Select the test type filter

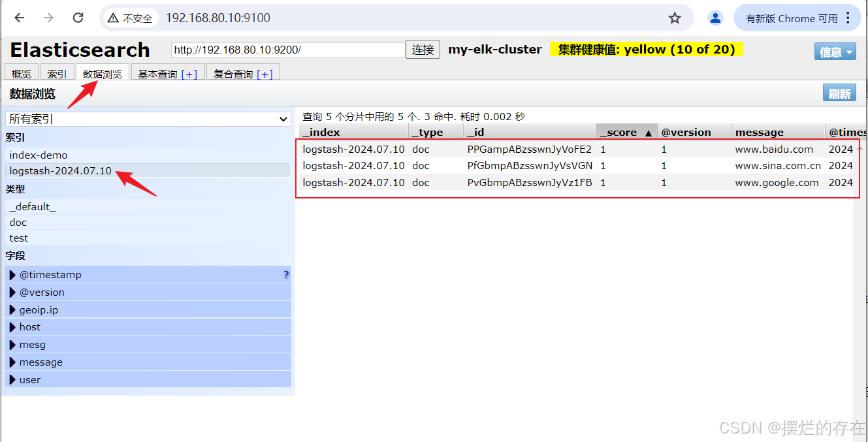point(148,238)
